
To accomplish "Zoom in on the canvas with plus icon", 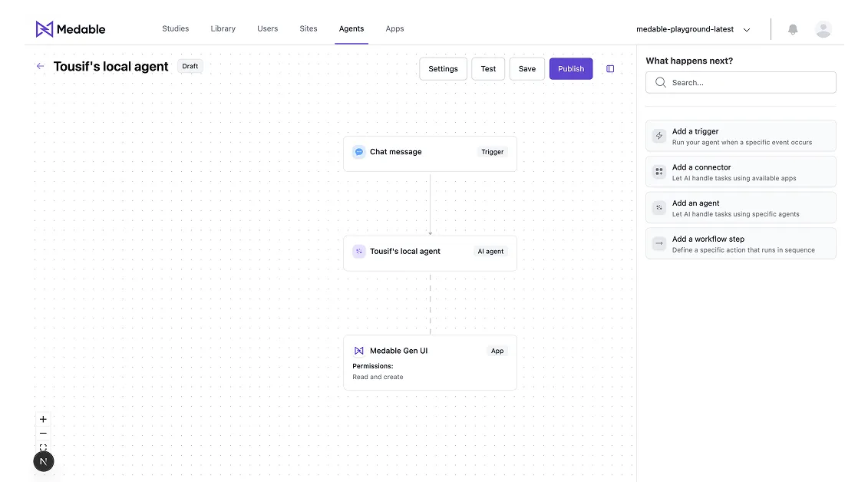I will coord(43,419).
